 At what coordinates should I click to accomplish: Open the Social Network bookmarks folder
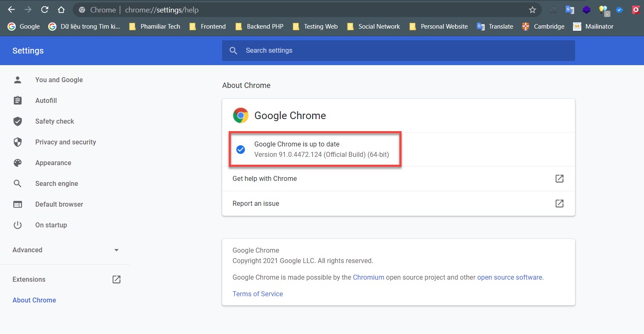click(x=374, y=27)
